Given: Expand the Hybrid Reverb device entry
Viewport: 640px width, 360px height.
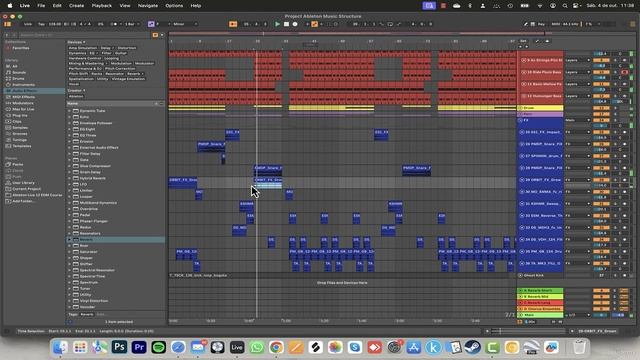Looking at the screenshot, I should 69,178.
